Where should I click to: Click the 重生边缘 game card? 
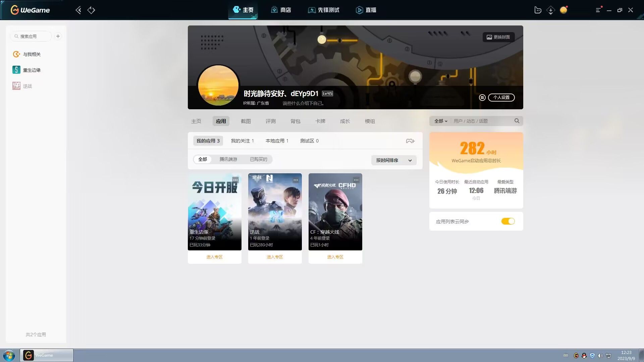(x=215, y=212)
